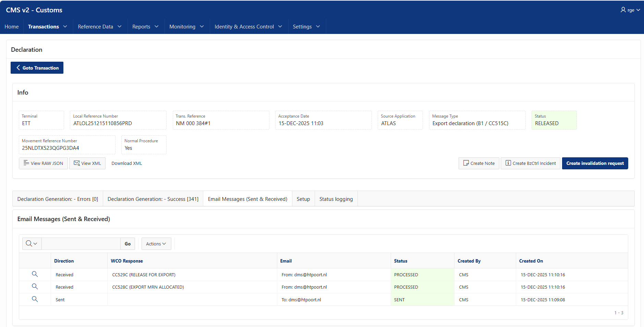644x327 pixels.
Task: Click the email messages search field
Action: point(81,244)
